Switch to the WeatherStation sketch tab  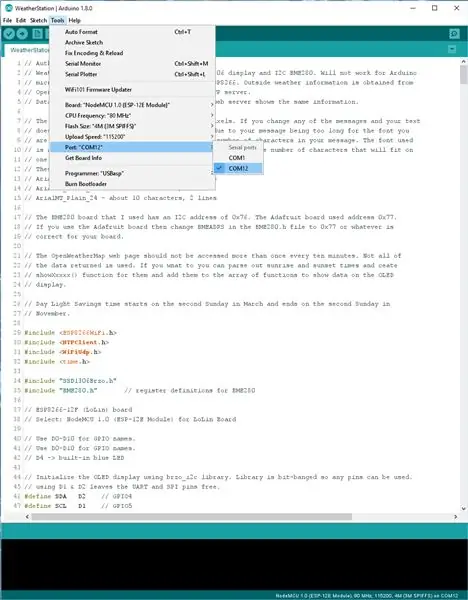28,50
